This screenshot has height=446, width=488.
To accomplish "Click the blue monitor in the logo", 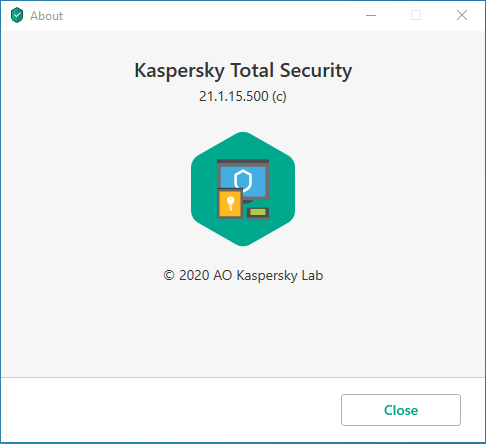I will pyautogui.click(x=243, y=181).
